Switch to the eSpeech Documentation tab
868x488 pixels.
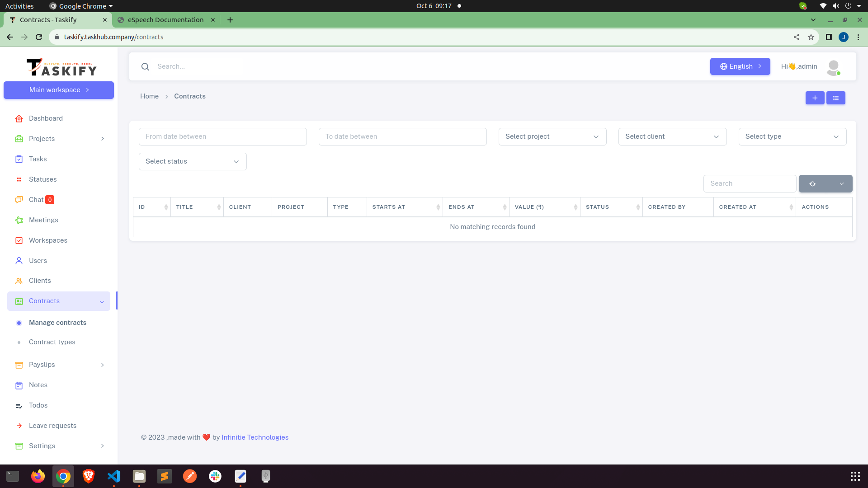point(165,20)
